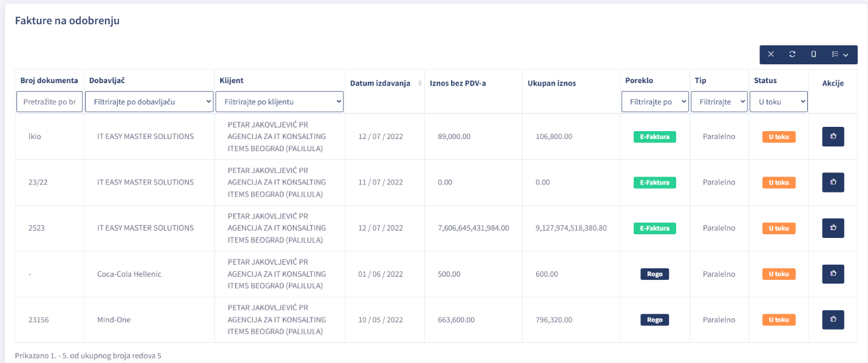This screenshot has width=868, height=363.
Task: Click approve icon in Coca-Cola Hellenic row
Action: 833,274
